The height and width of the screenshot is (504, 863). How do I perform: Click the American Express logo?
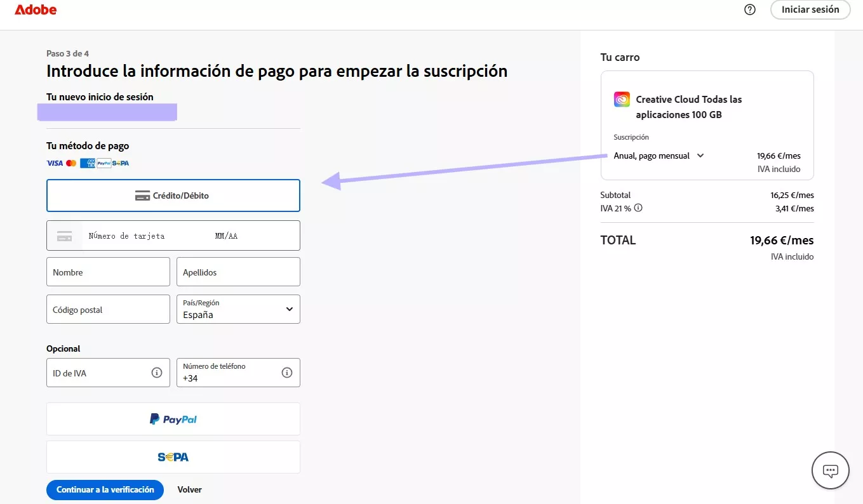point(88,163)
